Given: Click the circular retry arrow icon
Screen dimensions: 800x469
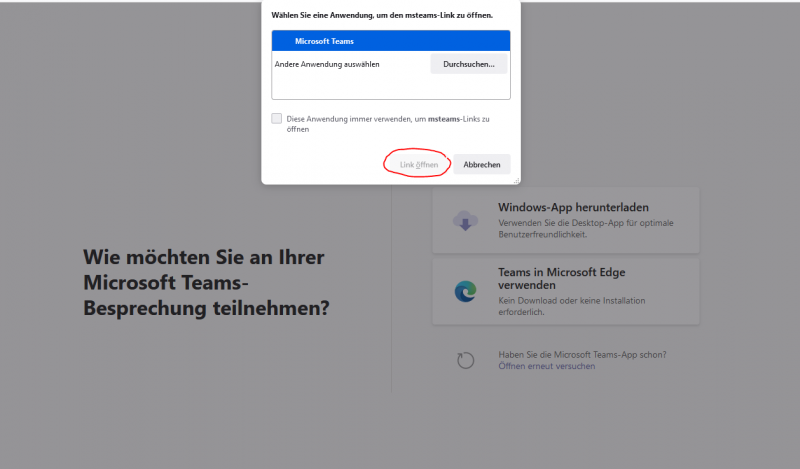Looking at the screenshot, I should [465, 360].
